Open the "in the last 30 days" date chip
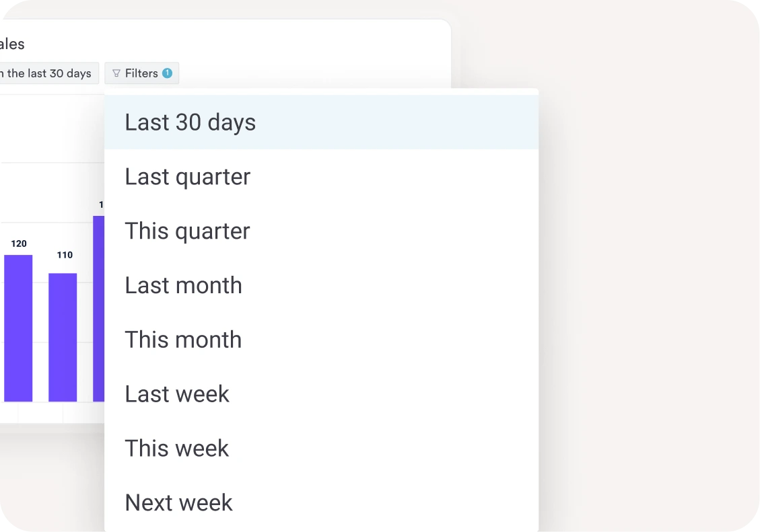This screenshot has height=532, width=760. point(47,73)
